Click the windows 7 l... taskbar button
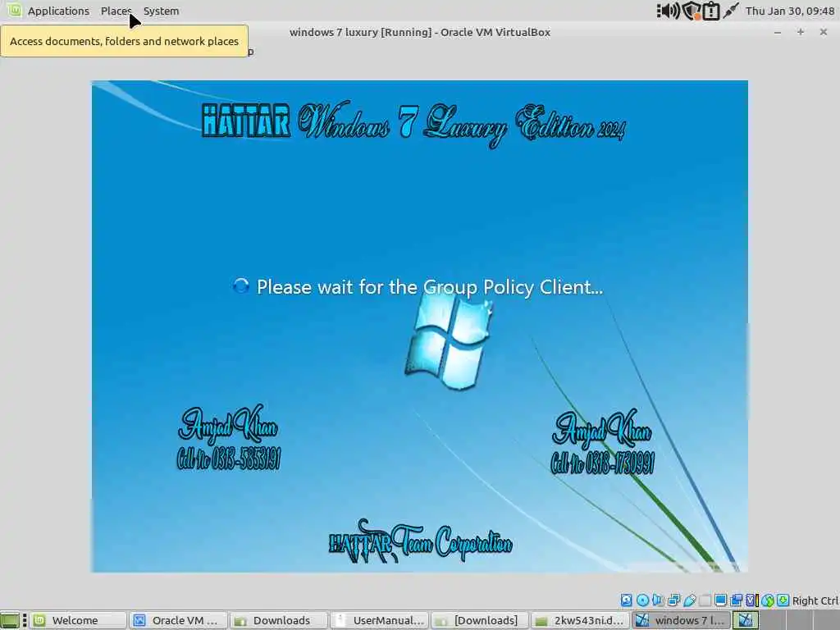Image resolution: width=840 pixels, height=630 pixels. (682, 620)
